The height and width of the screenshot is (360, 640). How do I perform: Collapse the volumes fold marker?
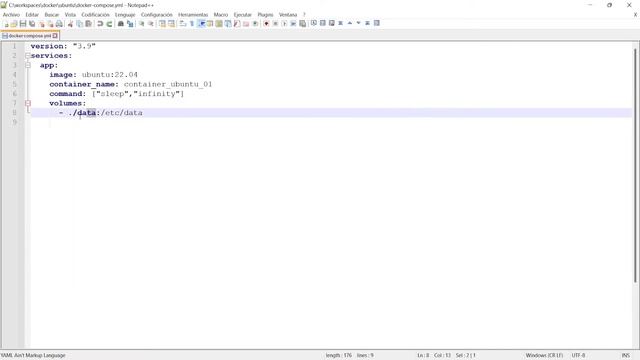tap(28, 103)
